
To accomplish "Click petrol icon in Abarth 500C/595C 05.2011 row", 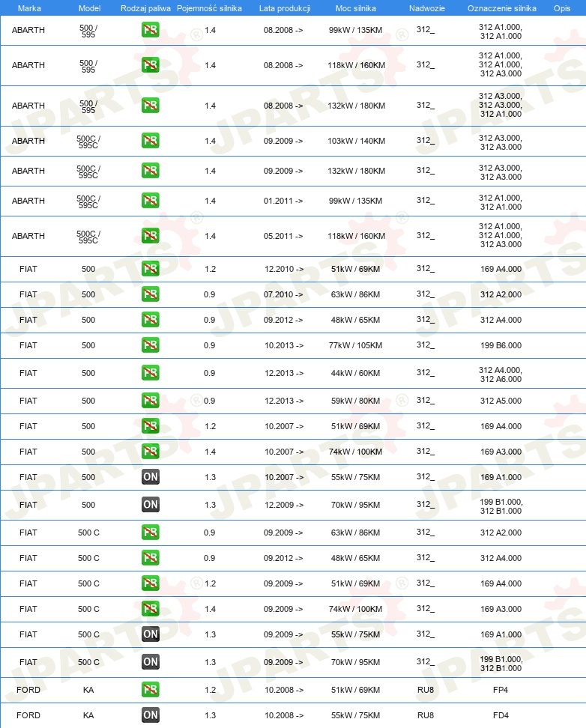I will click(150, 236).
